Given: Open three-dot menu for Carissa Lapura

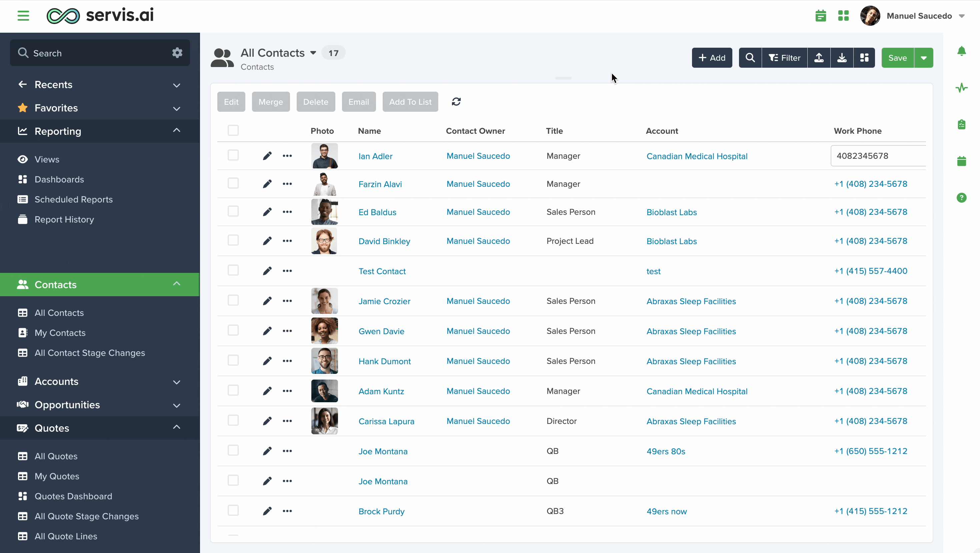Looking at the screenshot, I should (x=287, y=421).
